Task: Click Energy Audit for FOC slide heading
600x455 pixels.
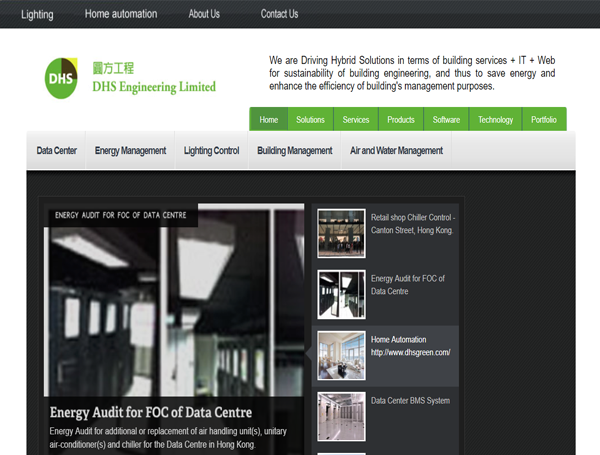Action: point(151,412)
